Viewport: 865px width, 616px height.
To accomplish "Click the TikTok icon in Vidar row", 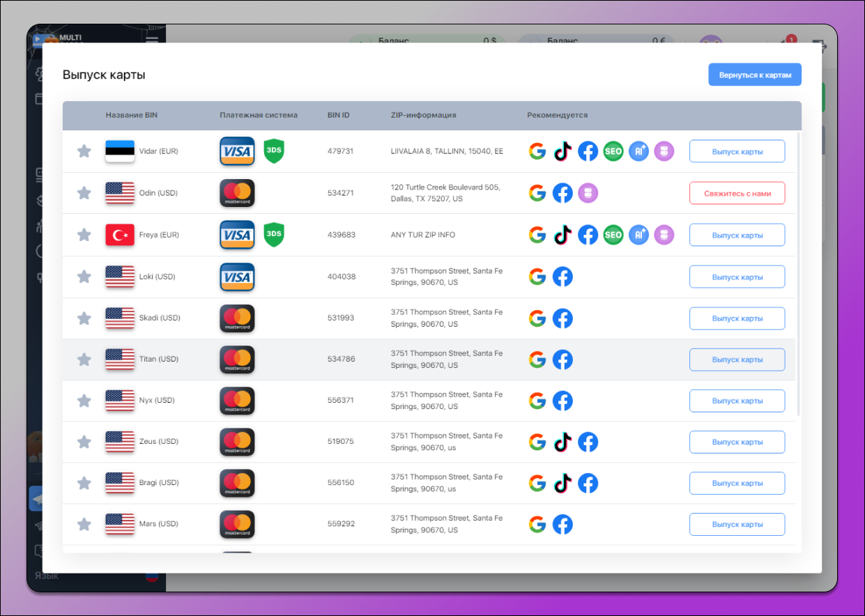I will point(562,151).
